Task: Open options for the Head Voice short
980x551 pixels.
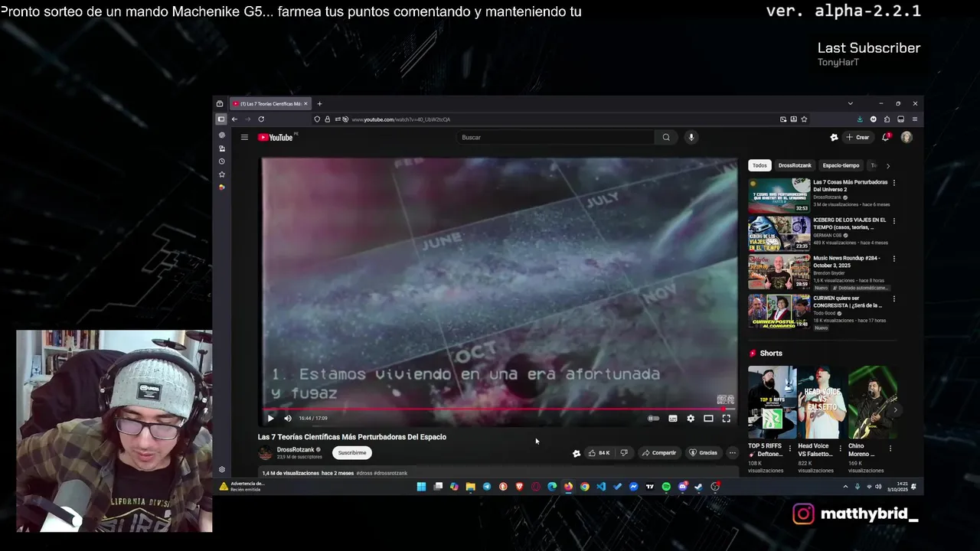Action: [840, 448]
